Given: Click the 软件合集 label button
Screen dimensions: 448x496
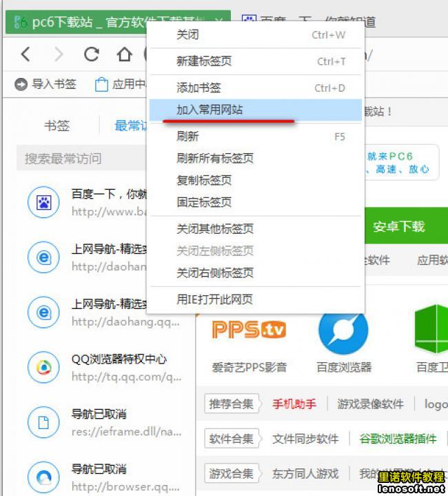Looking at the screenshot, I should pos(232,439).
